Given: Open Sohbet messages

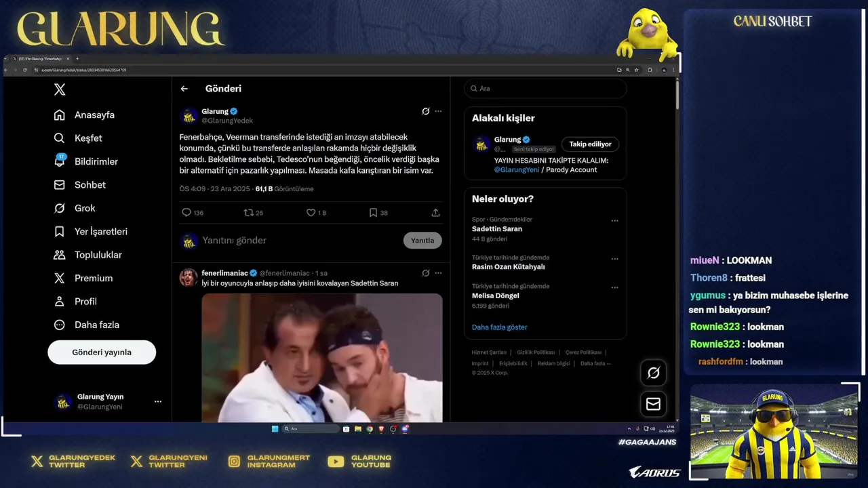Looking at the screenshot, I should 81,185.
